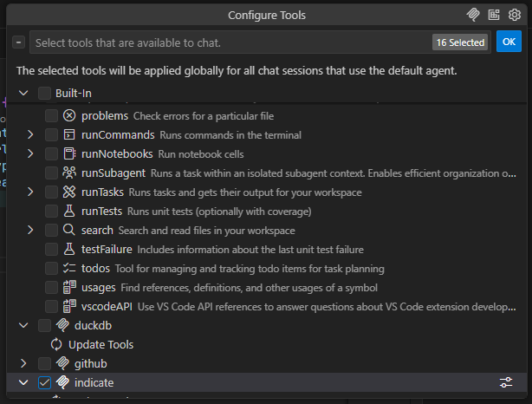The height and width of the screenshot is (404, 532).
Task: Click the extensions grid icon in title bar
Action: pos(494,15)
